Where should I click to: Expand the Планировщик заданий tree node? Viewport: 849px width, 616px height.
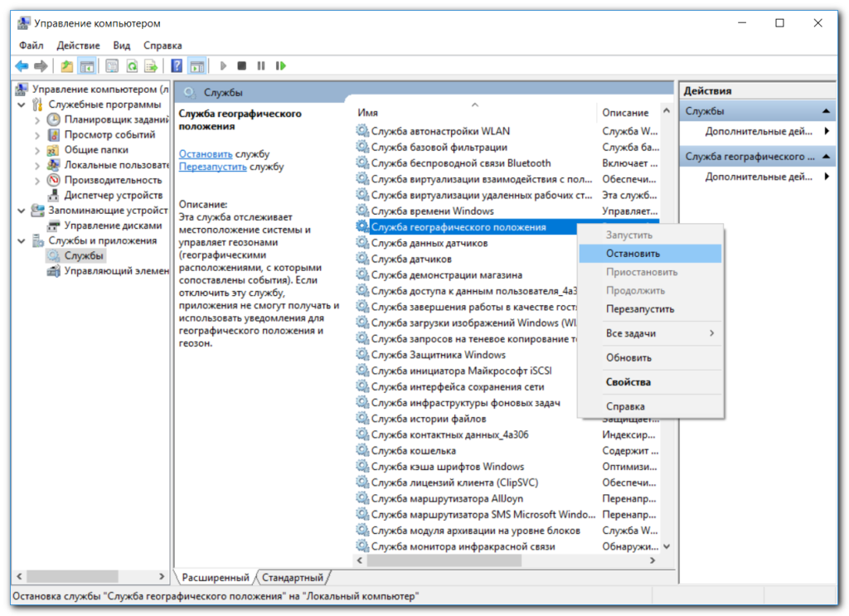37,119
